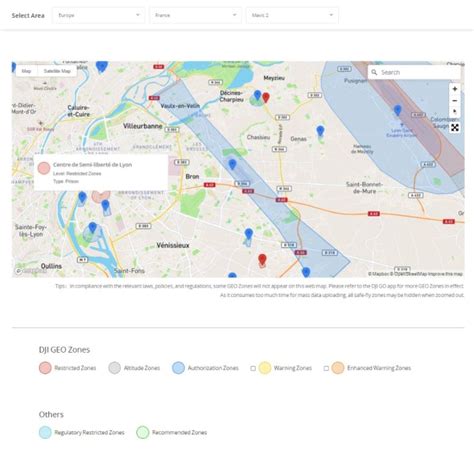Click the 'Others' legend heading

click(51, 414)
